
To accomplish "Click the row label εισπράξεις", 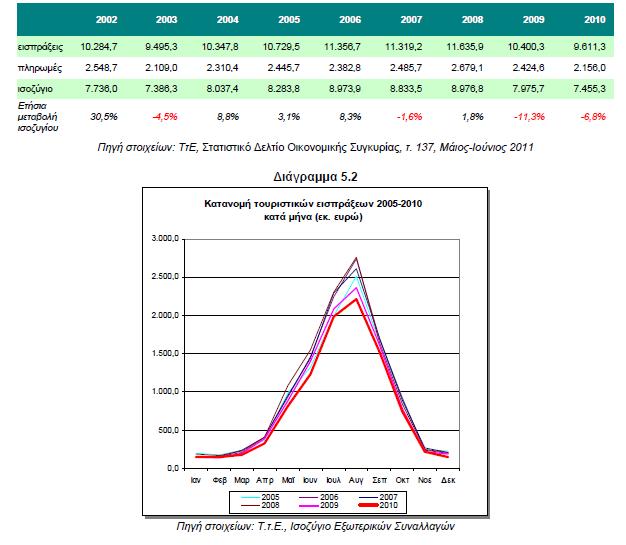I will [x=40, y=47].
